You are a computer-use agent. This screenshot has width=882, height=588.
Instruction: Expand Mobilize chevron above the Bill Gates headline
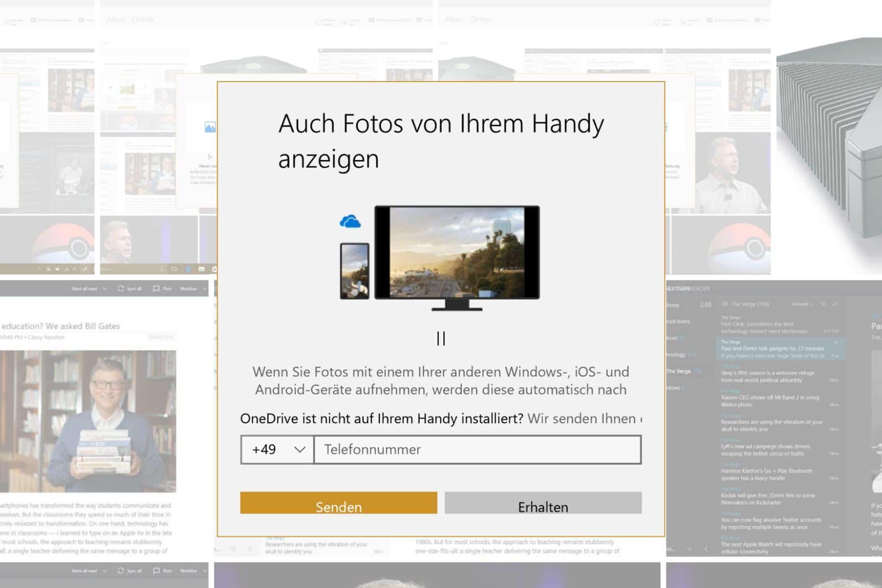coord(204,289)
